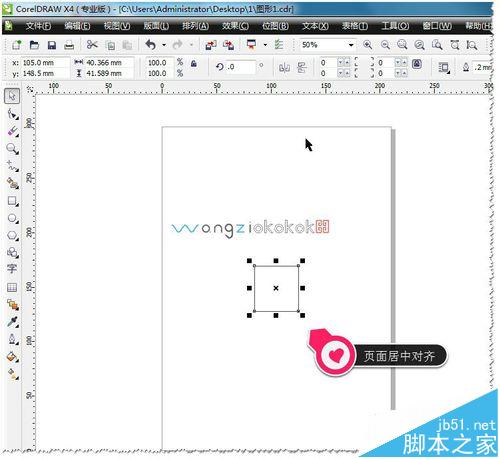
Task: Select the Interactive Blend tool
Action: coord(13,305)
